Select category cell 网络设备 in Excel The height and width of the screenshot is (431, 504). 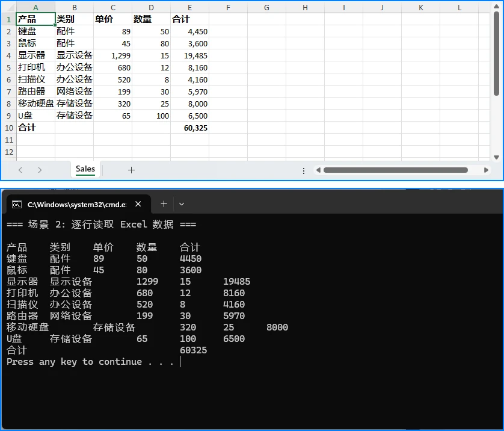click(74, 91)
